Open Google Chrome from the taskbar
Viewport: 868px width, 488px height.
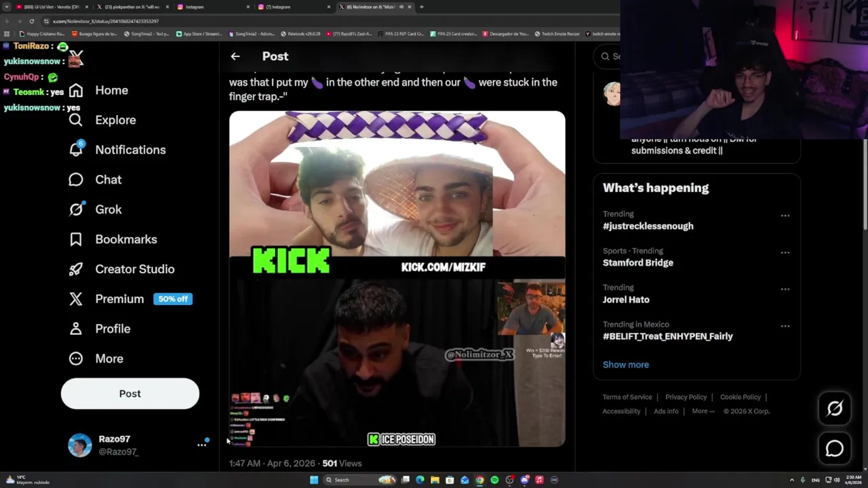479,480
